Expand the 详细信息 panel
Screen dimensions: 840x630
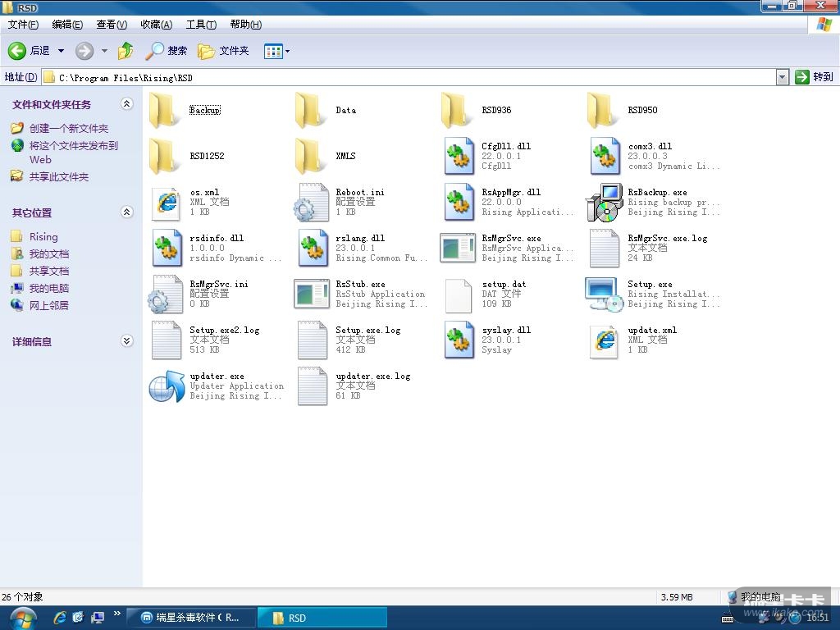127,340
